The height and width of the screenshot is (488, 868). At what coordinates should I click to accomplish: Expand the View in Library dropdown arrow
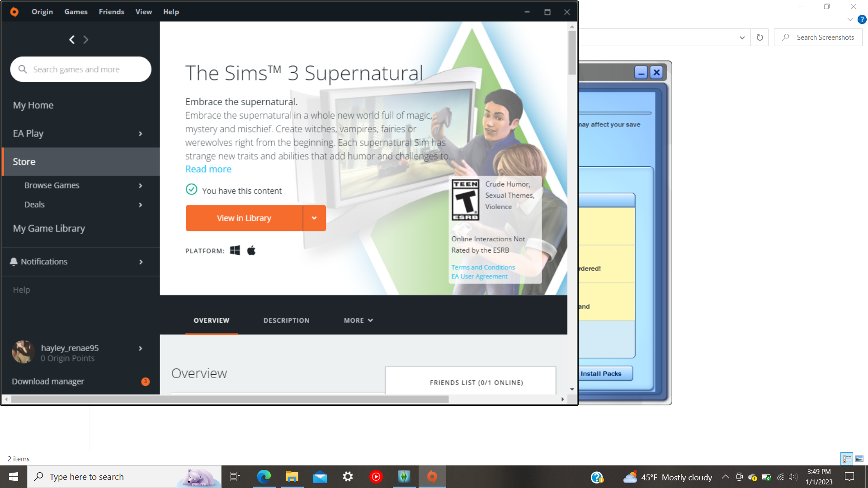click(x=314, y=218)
